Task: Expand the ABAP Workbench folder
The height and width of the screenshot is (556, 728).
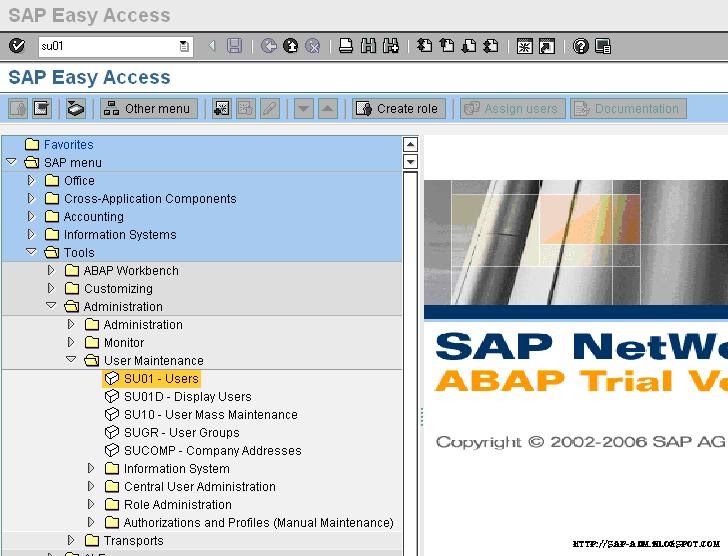Action: (x=51, y=270)
